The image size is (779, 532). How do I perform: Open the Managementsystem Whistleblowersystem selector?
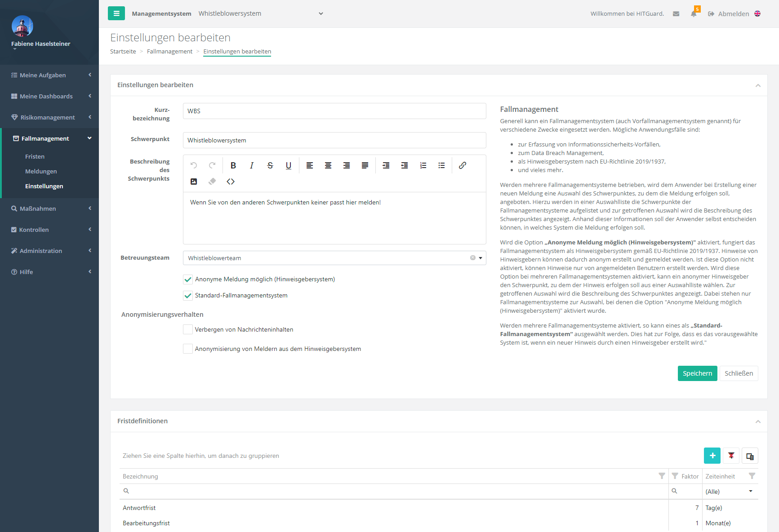[261, 13]
